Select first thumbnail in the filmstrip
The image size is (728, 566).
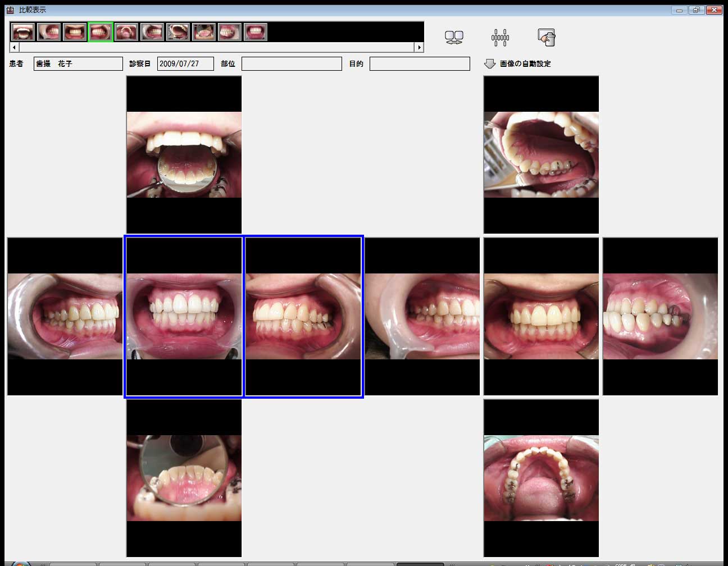[x=23, y=32]
